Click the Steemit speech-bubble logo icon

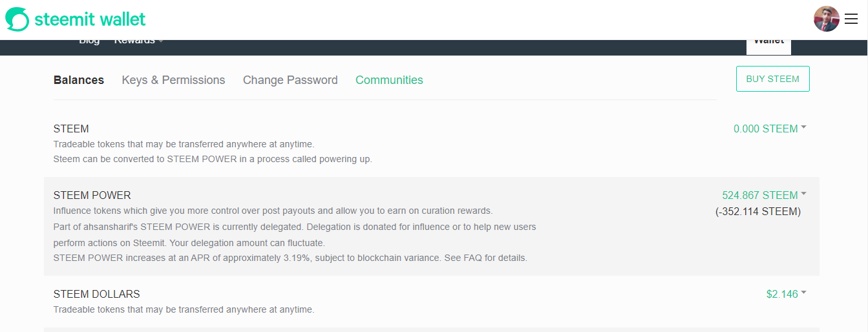pos(17,19)
